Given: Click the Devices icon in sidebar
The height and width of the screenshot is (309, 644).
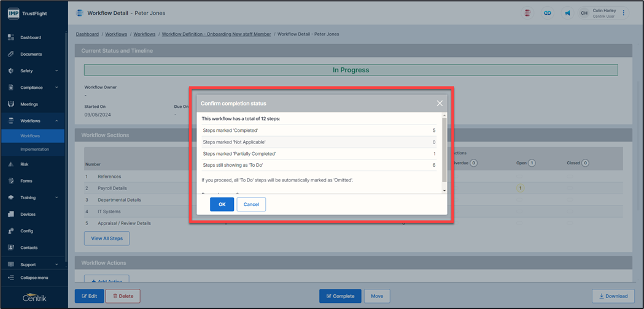Looking at the screenshot, I should (x=11, y=215).
